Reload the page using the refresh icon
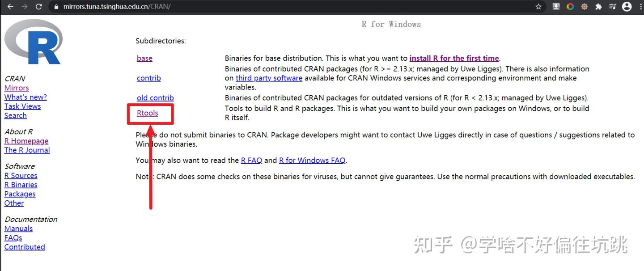This screenshot has width=644, height=271. [x=39, y=6]
